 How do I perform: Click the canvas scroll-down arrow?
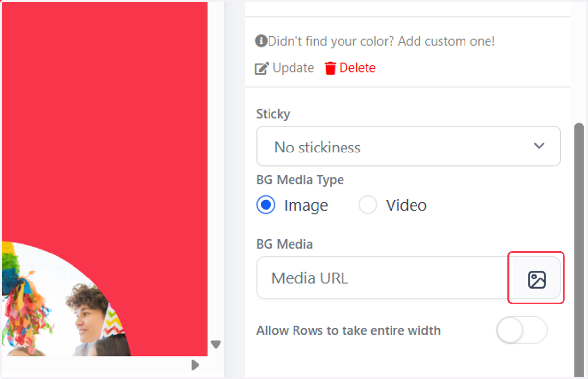click(x=216, y=345)
